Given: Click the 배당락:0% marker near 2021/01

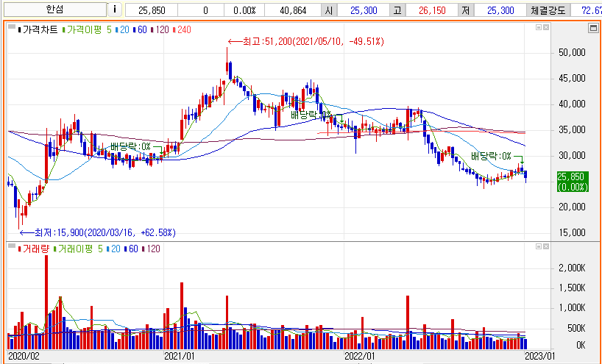Looking at the screenshot, I should pyautogui.click(x=130, y=146).
